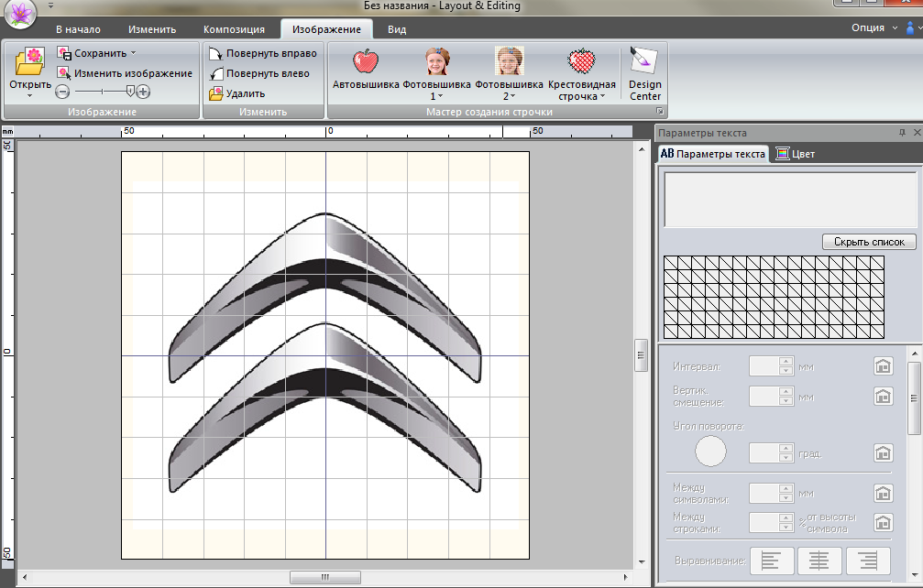Click the Cross Stitch strawberry icon
Image resolution: width=923 pixels, height=588 pixels.
coord(581,62)
